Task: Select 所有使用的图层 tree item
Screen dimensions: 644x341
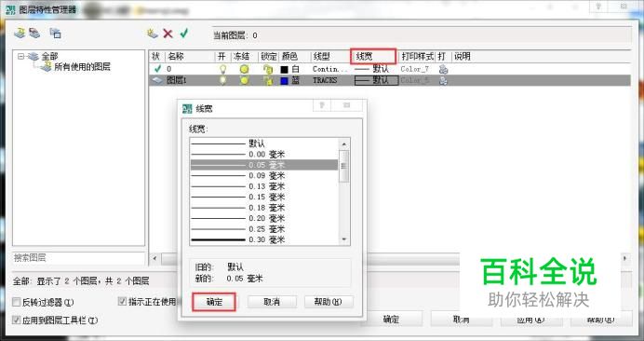Action: click(x=82, y=67)
